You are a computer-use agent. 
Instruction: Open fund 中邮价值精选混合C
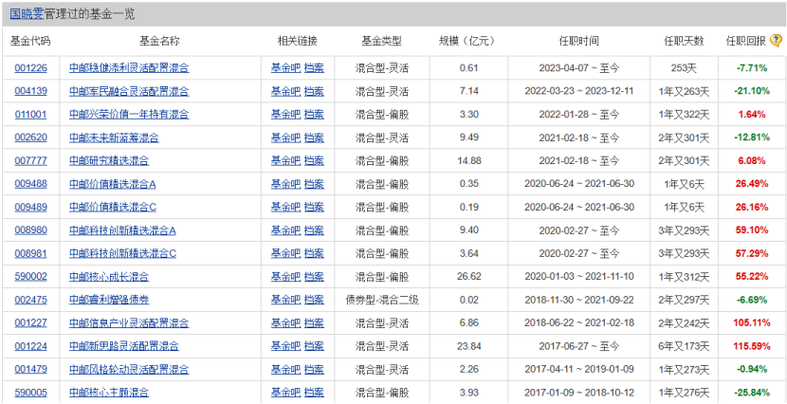pyautogui.click(x=112, y=207)
